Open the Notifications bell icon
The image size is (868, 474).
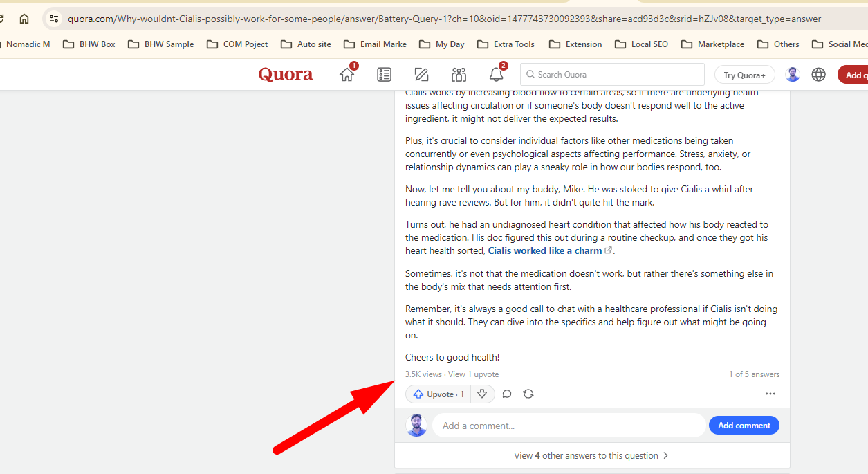pos(496,75)
